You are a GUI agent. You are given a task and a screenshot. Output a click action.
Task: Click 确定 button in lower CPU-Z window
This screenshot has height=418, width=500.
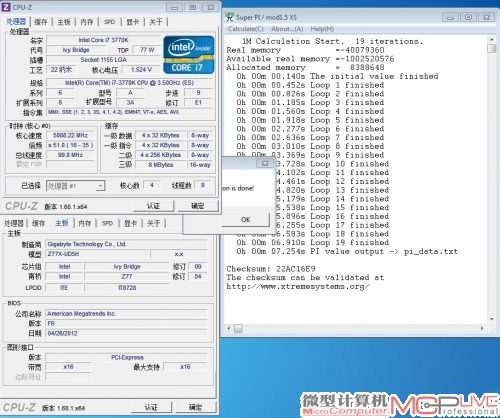click(196, 407)
